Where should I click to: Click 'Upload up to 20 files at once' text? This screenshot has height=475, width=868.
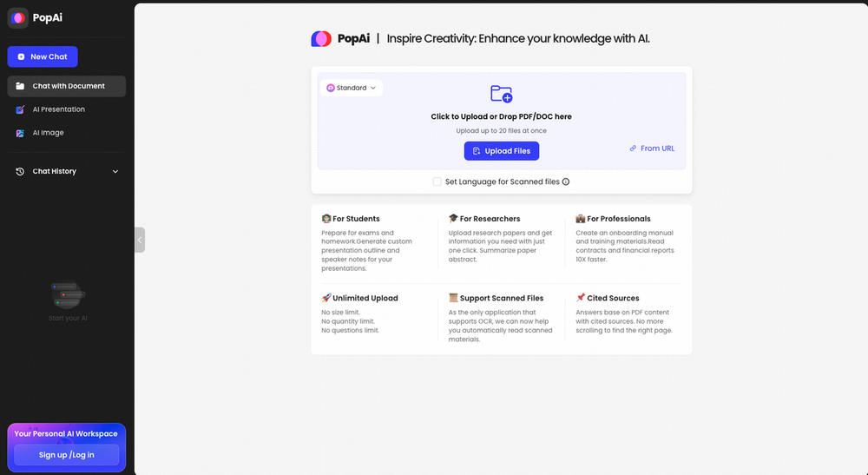click(x=502, y=130)
